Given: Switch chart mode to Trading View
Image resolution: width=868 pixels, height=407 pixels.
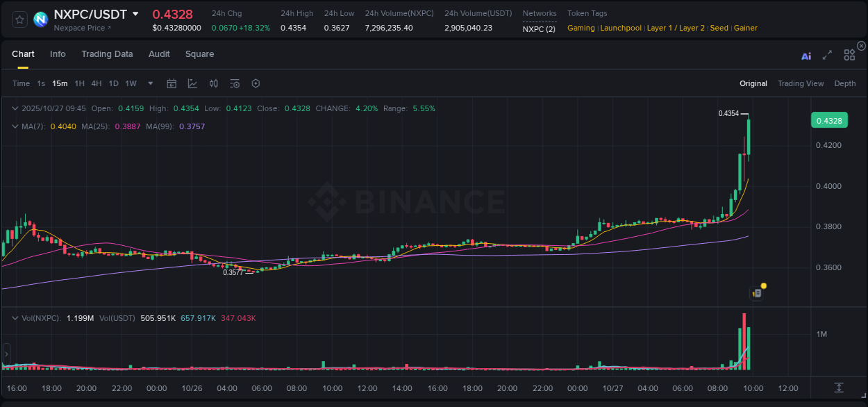Looking at the screenshot, I should coord(801,83).
